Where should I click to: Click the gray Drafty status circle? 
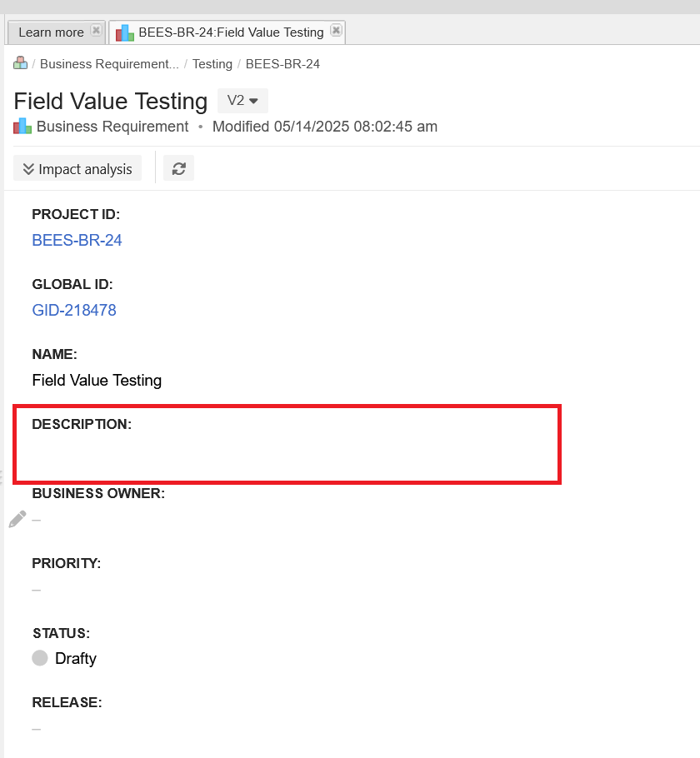click(x=40, y=657)
